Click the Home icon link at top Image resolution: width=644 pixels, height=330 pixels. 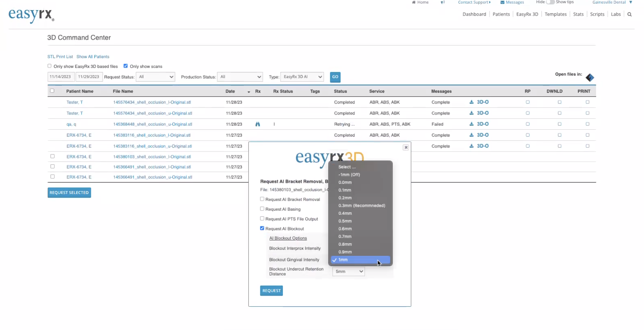pos(420,2)
